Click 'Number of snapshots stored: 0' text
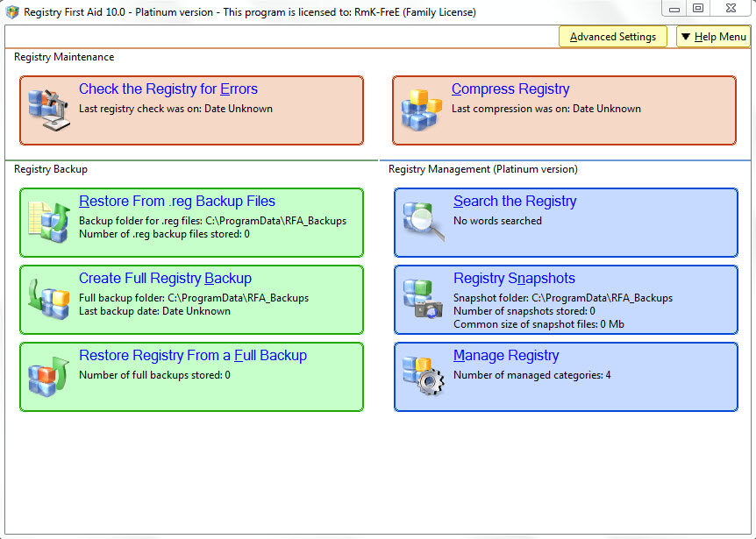The height and width of the screenshot is (539, 756). 524,311
